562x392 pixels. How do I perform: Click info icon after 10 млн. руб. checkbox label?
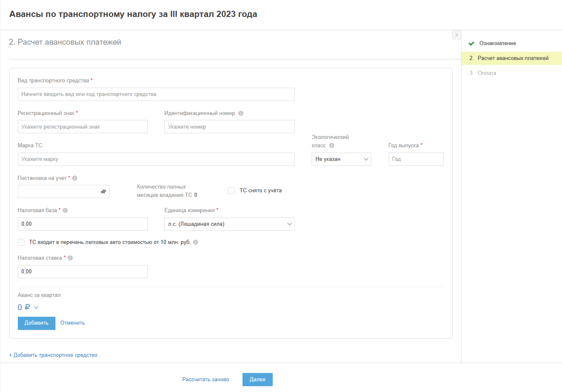point(196,242)
